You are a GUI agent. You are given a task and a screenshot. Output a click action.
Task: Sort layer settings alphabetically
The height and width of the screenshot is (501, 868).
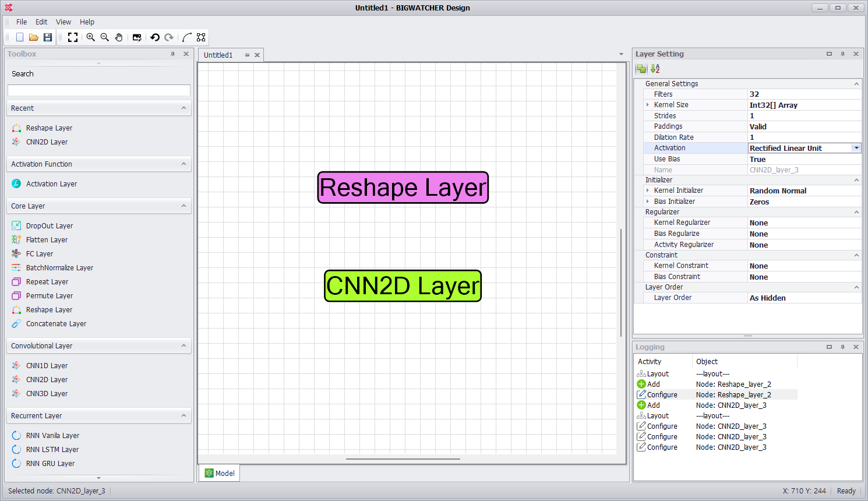[655, 69]
